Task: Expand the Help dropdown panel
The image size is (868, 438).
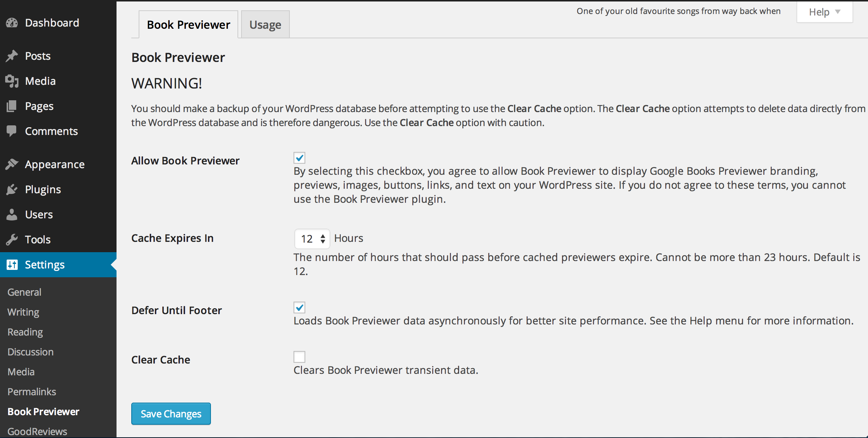Action: pyautogui.click(x=824, y=12)
